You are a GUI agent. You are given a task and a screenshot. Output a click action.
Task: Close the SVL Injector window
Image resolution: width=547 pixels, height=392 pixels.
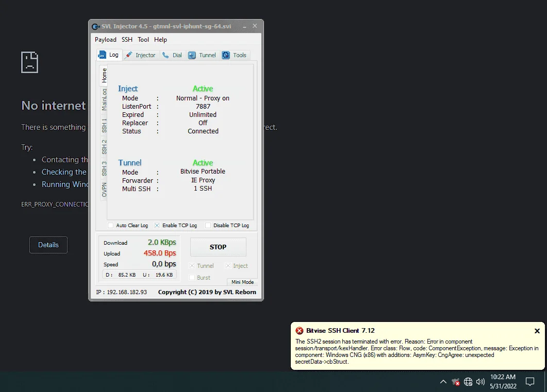(x=255, y=26)
